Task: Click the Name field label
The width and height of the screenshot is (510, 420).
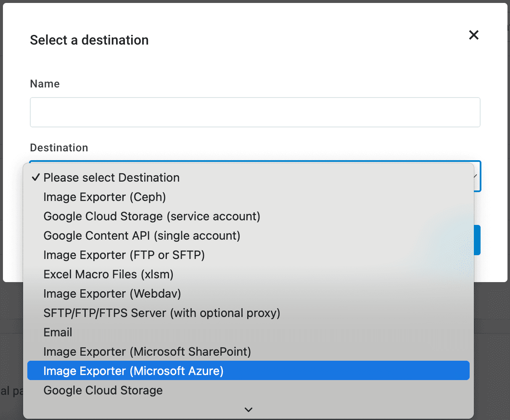Action: click(45, 84)
